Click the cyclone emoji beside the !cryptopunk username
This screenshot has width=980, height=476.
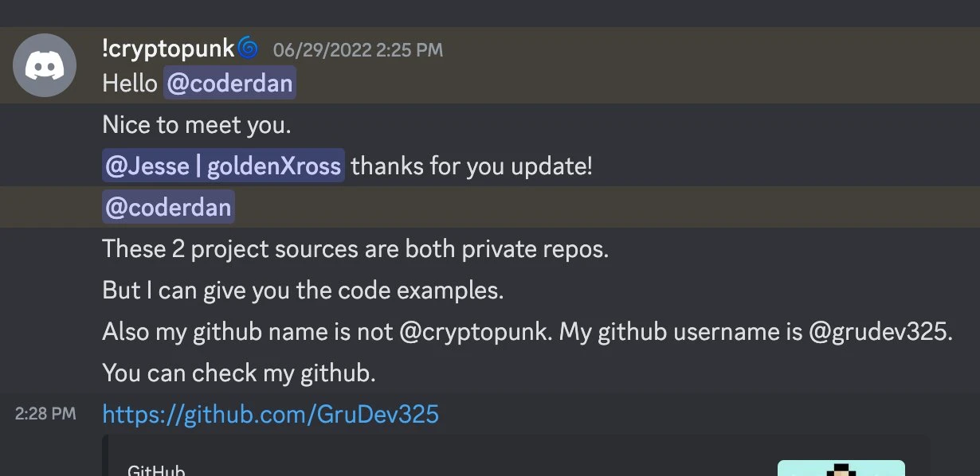click(248, 49)
